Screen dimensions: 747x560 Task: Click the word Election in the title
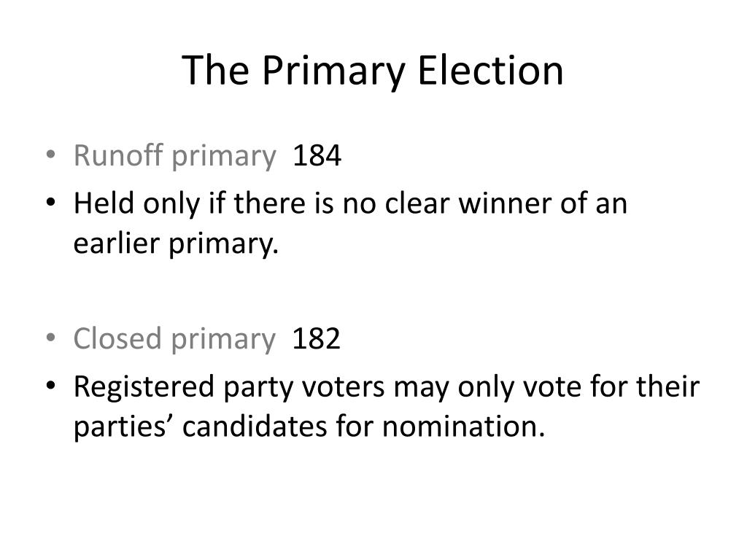click(x=491, y=71)
